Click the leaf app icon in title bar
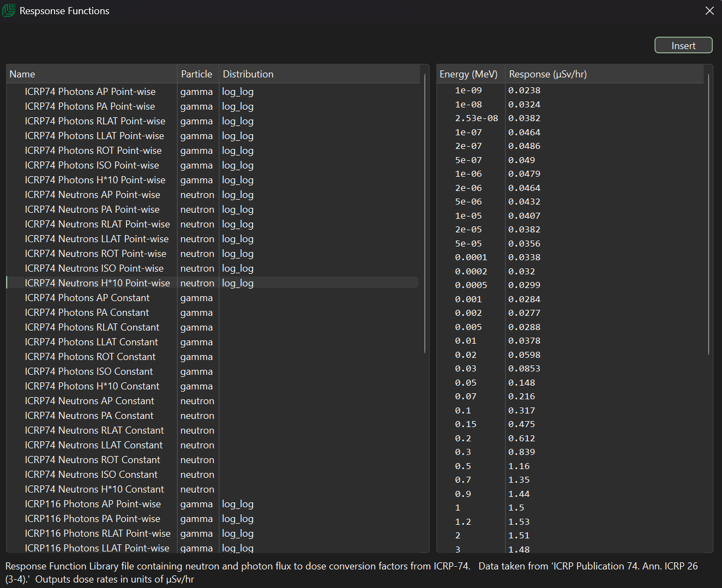The width and height of the screenshot is (722, 588). (x=9, y=10)
